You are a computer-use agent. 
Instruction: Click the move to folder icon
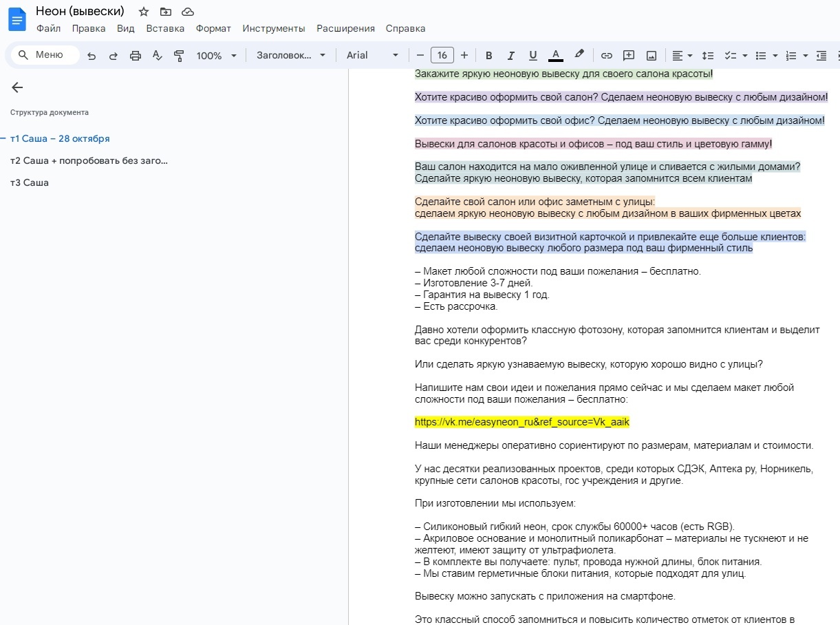(166, 12)
